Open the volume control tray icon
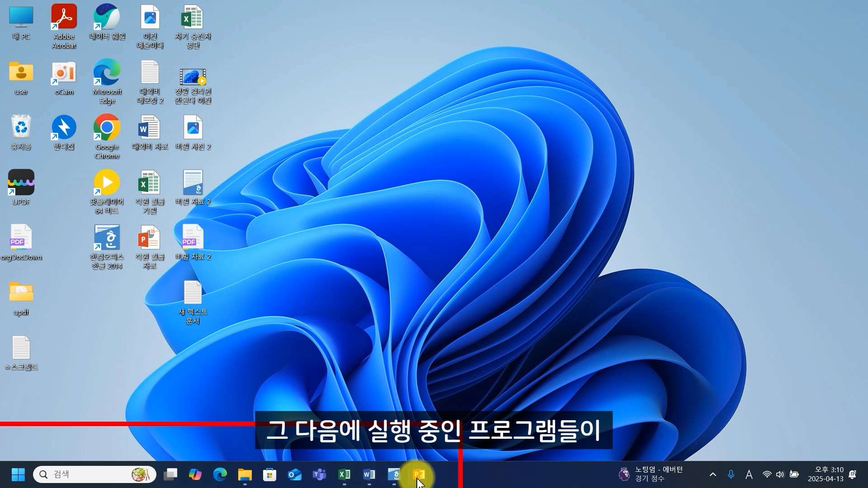The height and width of the screenshot is (488, 868). [780, 474]
